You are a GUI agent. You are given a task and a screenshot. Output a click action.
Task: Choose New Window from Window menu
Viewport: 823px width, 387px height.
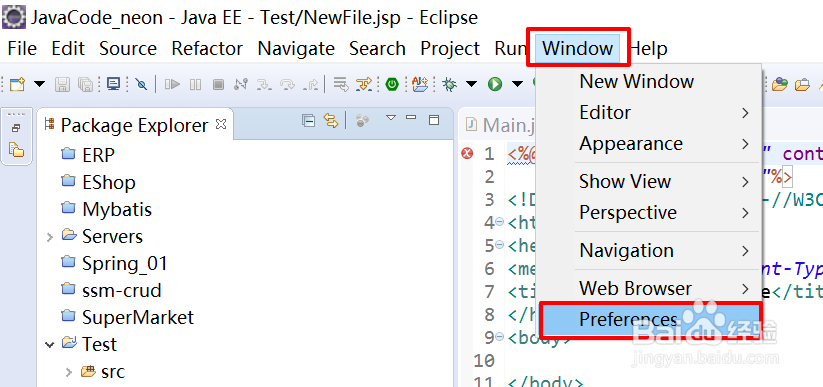click(x=648, y=81)
